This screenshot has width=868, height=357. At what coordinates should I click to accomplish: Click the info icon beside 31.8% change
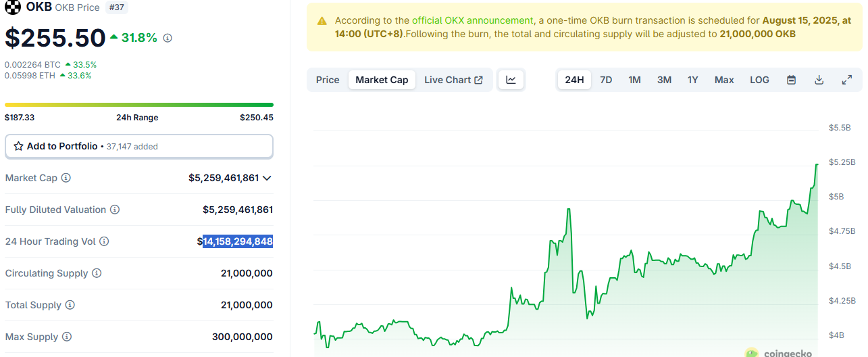(x=168, y=39)
